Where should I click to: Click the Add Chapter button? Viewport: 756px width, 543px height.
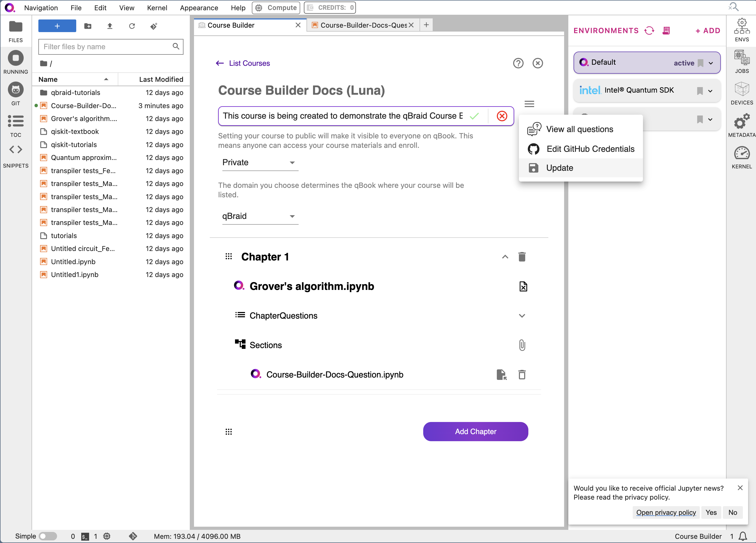coord(475,432)
